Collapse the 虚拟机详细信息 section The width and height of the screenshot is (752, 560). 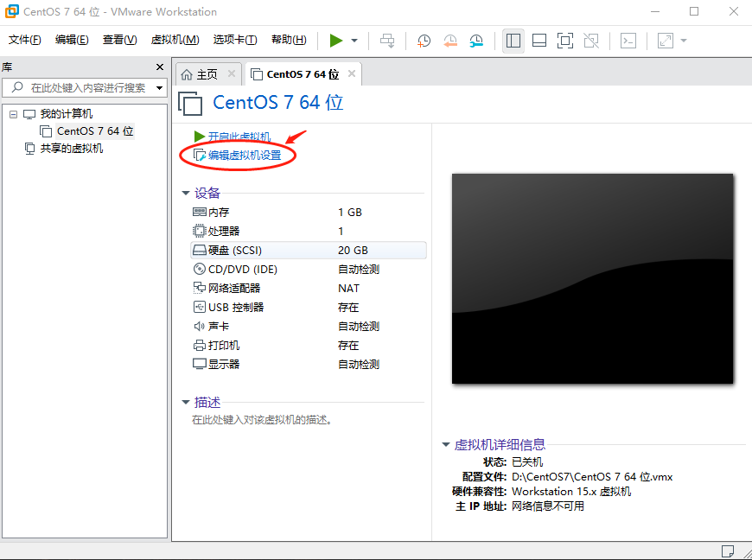point(445,445)
